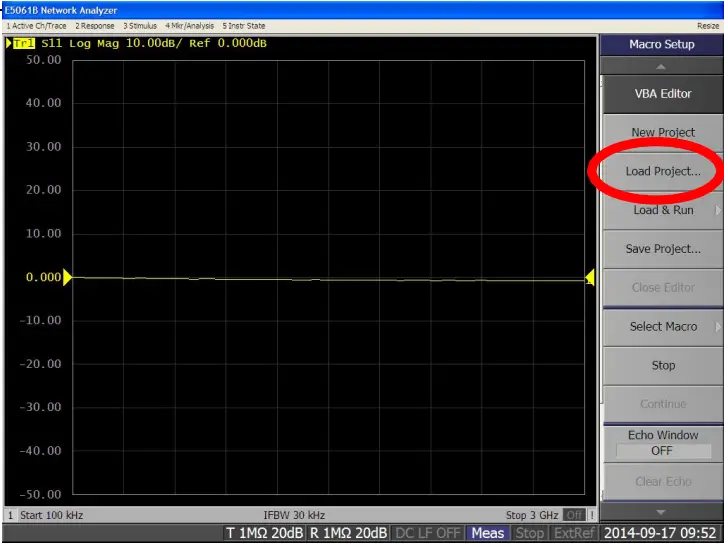
Task: Open the VBA Editor
Action: pos(663,94)
